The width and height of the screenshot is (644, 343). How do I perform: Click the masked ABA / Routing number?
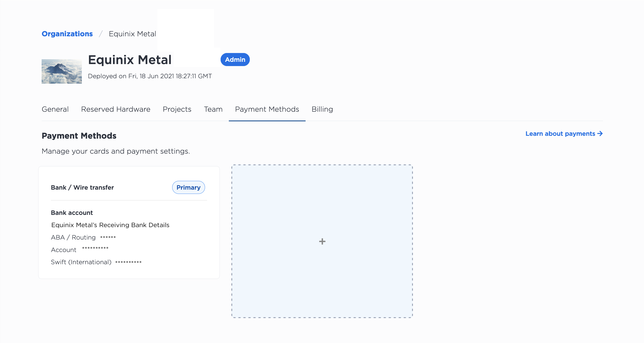point(108,237)
